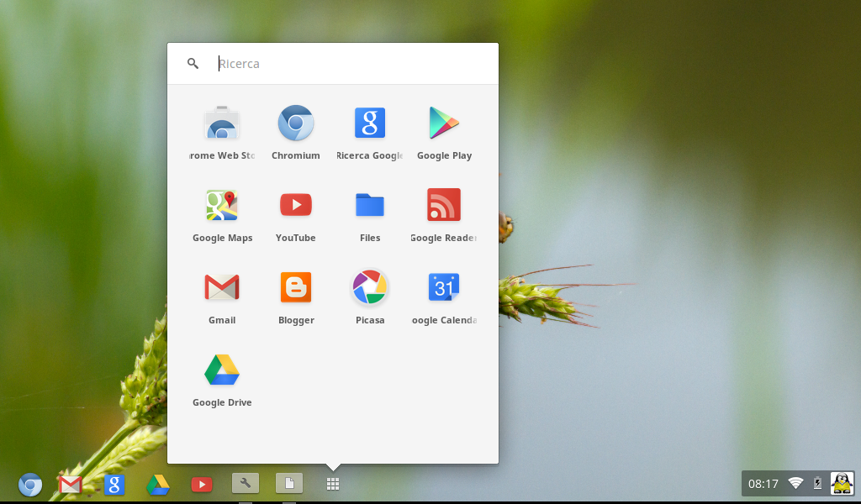Open the Blogger app
861x504 pixels.
[296, 287]
